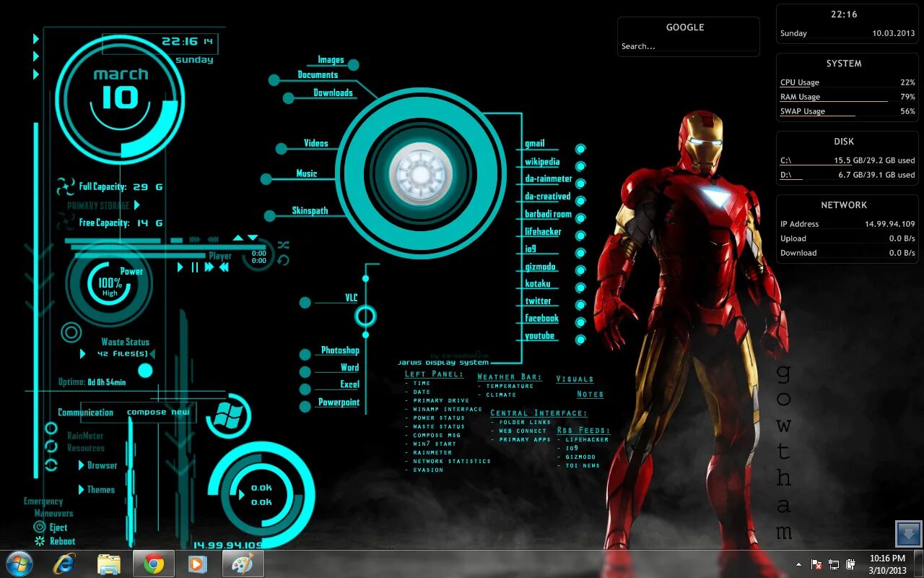The image size is (924, 578).
Task: Click the RAM Usage bar
Action: click(847, 97)
